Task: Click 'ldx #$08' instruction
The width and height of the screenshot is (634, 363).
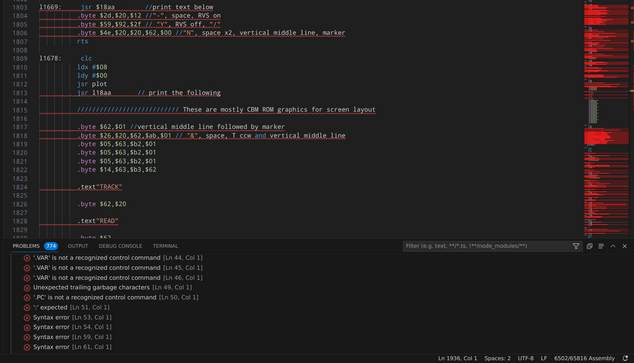Action: coord(92,67)
